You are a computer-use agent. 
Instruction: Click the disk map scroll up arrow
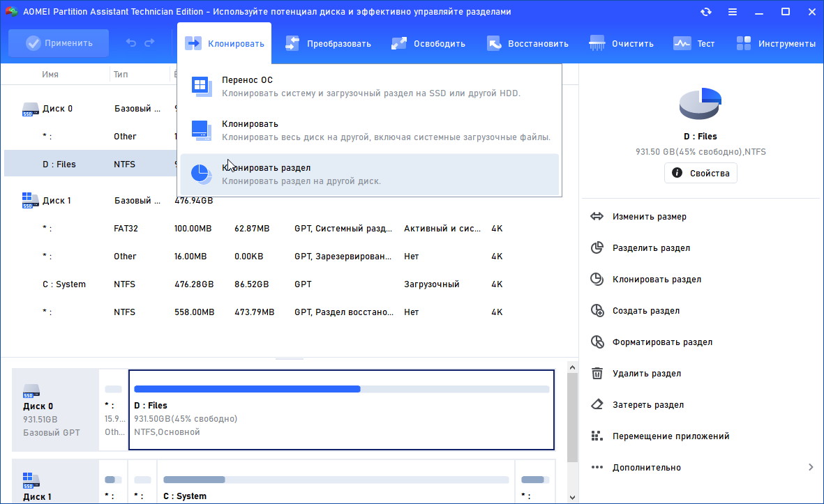tap(572, 367)
